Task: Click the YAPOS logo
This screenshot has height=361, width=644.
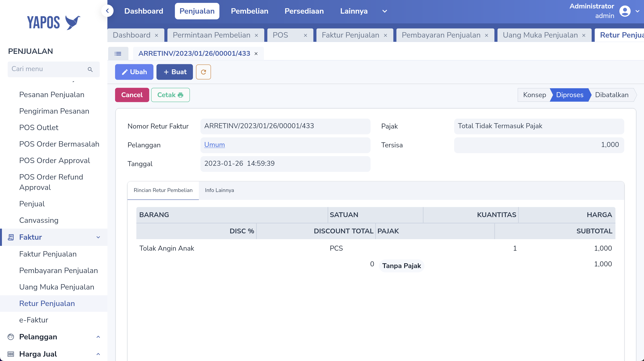Action: (x=54, y=22)
